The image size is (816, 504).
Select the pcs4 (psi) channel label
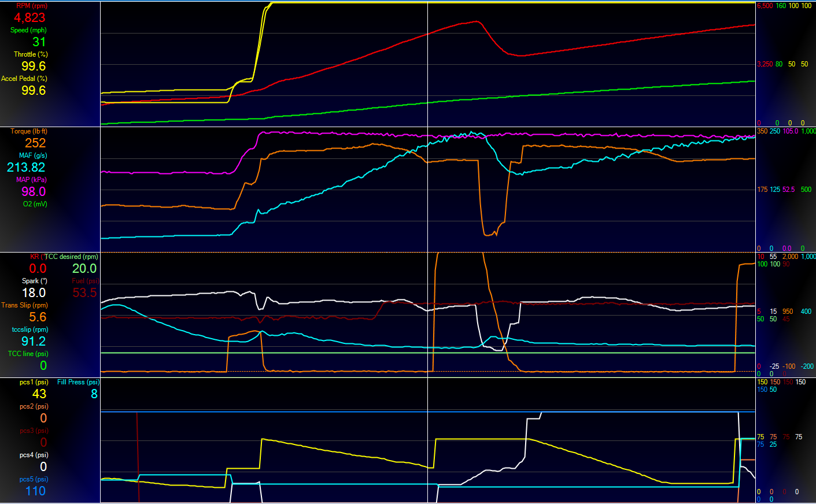click(34, 455)
